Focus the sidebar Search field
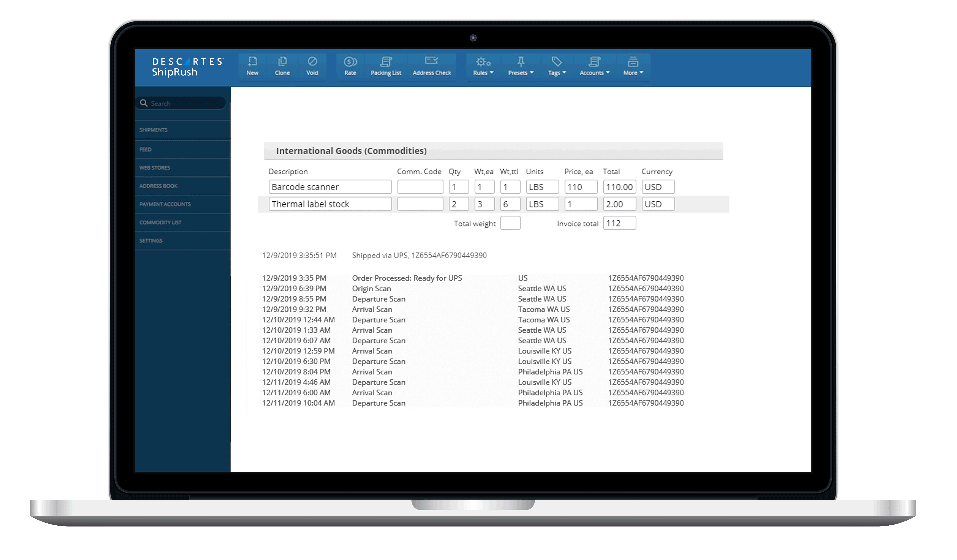This screenshot has width=957, height=560. (x=181, y=103)
